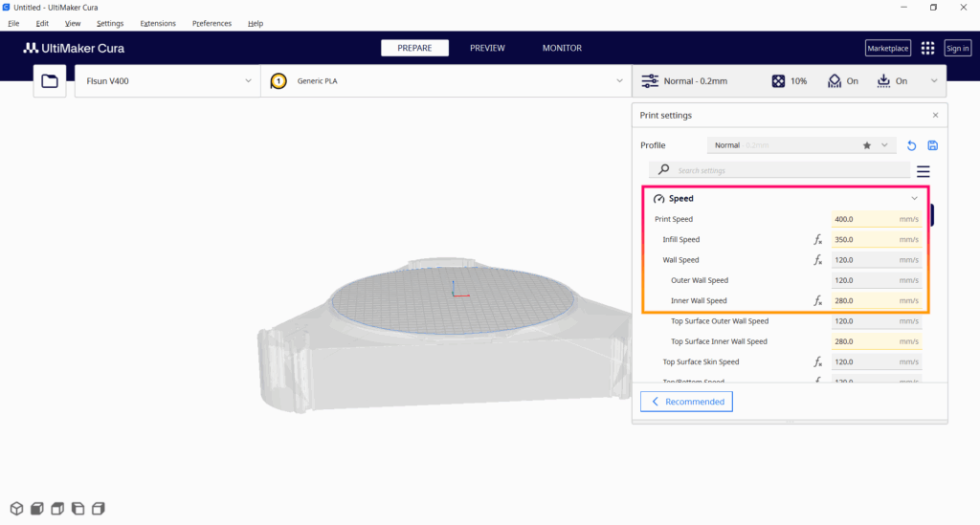Screen dimensions: 980x525
Task: Close the Print settings panel
Action: click(935, 116)
